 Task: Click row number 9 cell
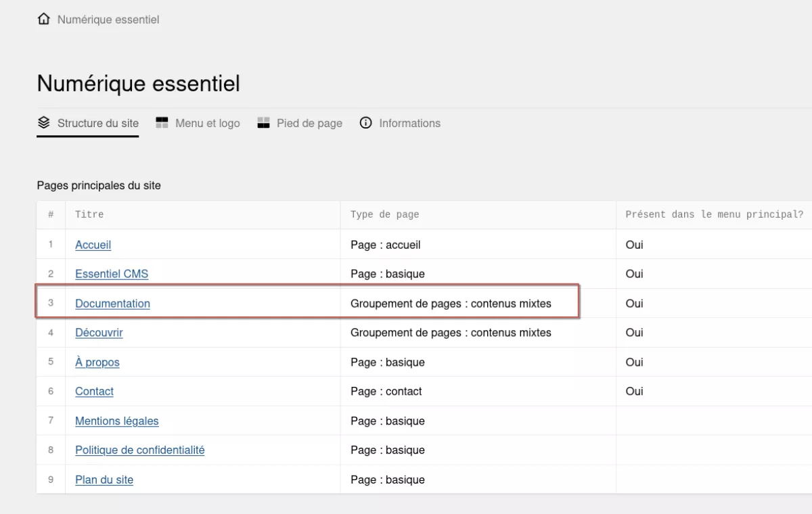[x=51, y=480]
